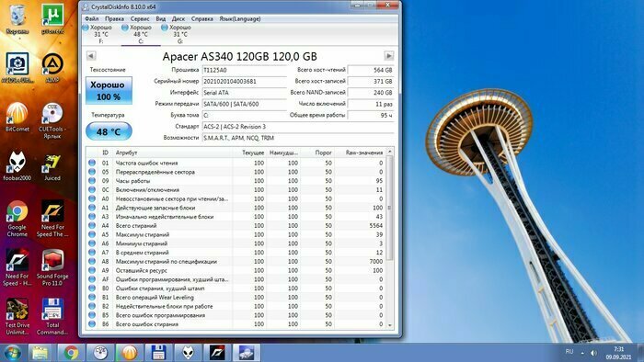Select row 09 Часы работы
This screenshot has width=644, height=362.
[236, 181]
